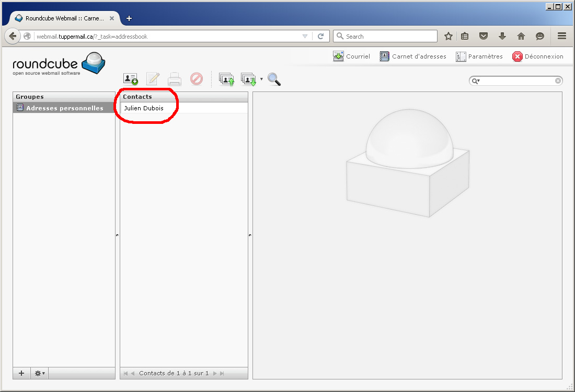Click the Firefox home icon
575x392 pixels.
(521, 36)
